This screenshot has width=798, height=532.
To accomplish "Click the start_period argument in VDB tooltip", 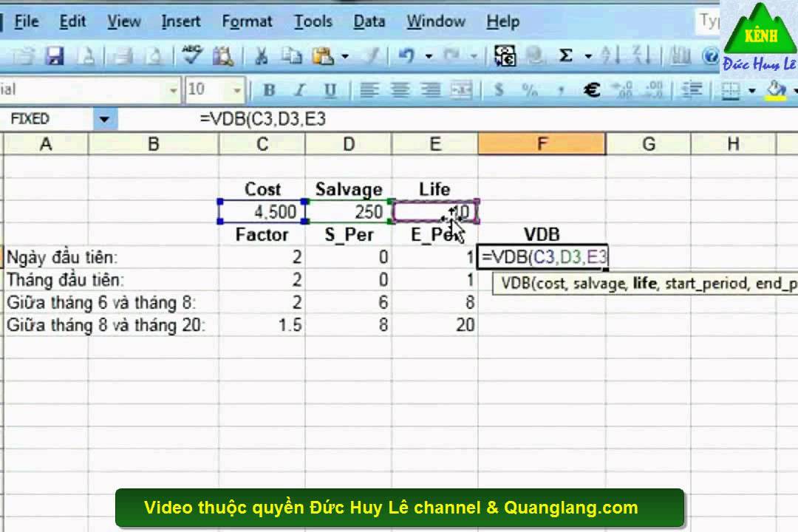I will (x=707, y=283).
